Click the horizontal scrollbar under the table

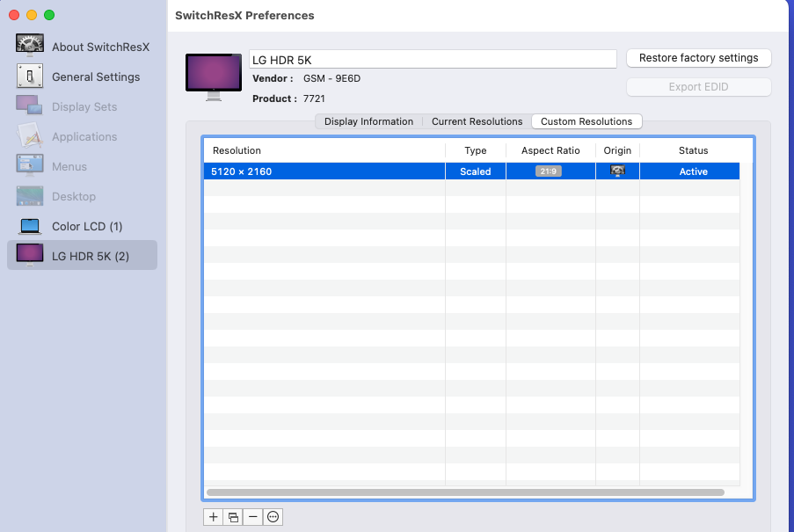(465, 492)
